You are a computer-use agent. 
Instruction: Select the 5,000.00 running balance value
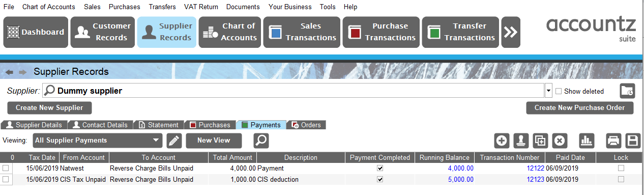[x=460, y=179]
